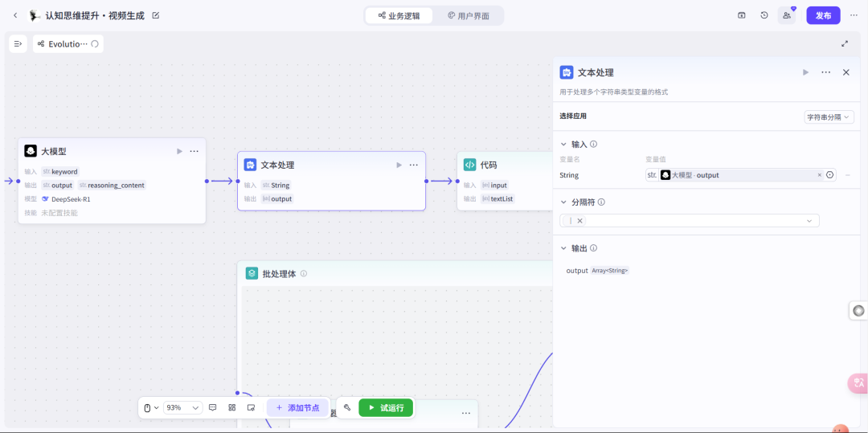Add a comment via toolbar icon
Viewport: 868px width, 433px height.
[x=212, y=408]
